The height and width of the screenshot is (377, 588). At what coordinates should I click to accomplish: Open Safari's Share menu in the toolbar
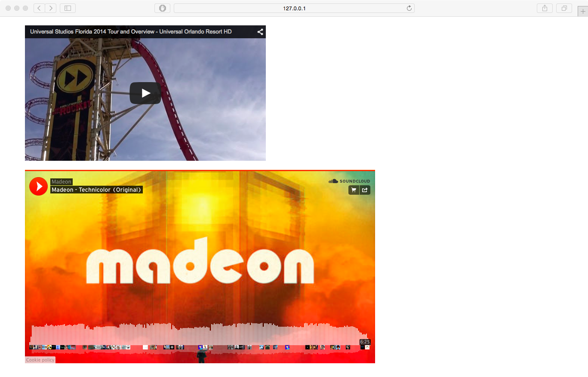coord(545,8)
